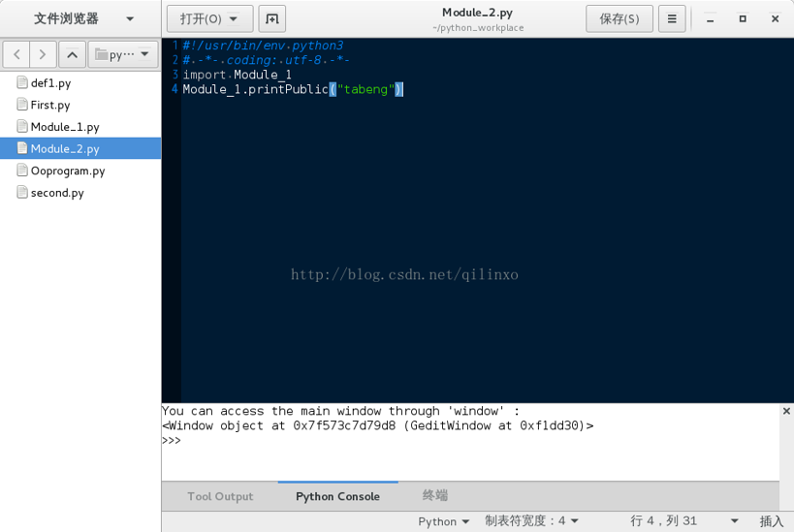Click the coding utf-8 comment line

267,60
